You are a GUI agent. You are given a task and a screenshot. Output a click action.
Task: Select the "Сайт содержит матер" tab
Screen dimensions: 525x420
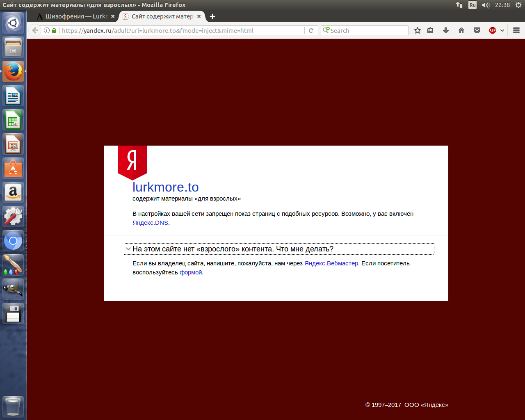(x=162, y=16)
